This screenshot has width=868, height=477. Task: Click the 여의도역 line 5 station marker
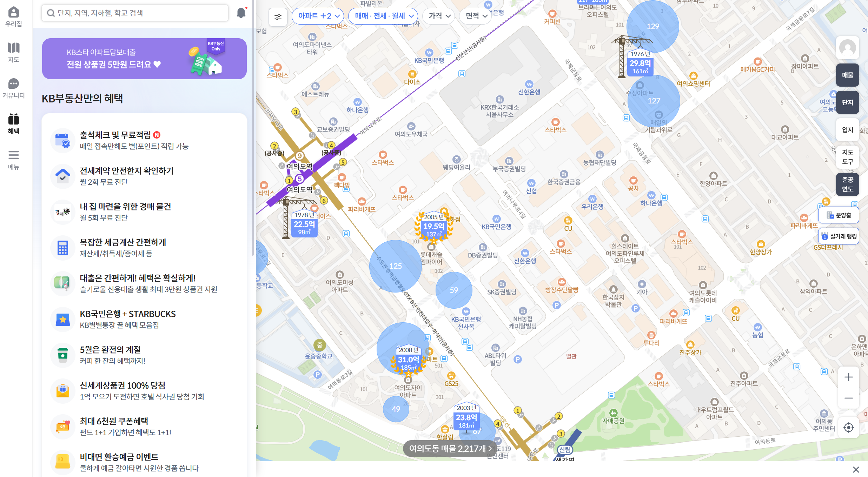tap(299, 179)
